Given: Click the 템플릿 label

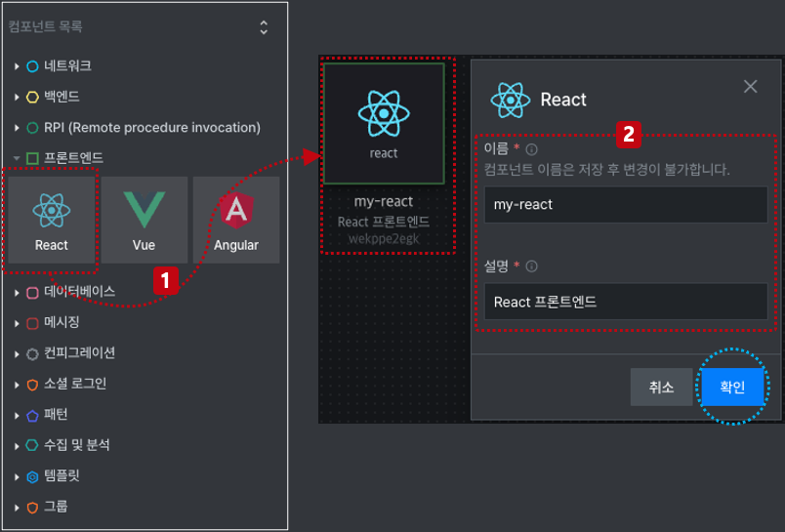Looking at the screenshot, I should click(x=62, y=476).
